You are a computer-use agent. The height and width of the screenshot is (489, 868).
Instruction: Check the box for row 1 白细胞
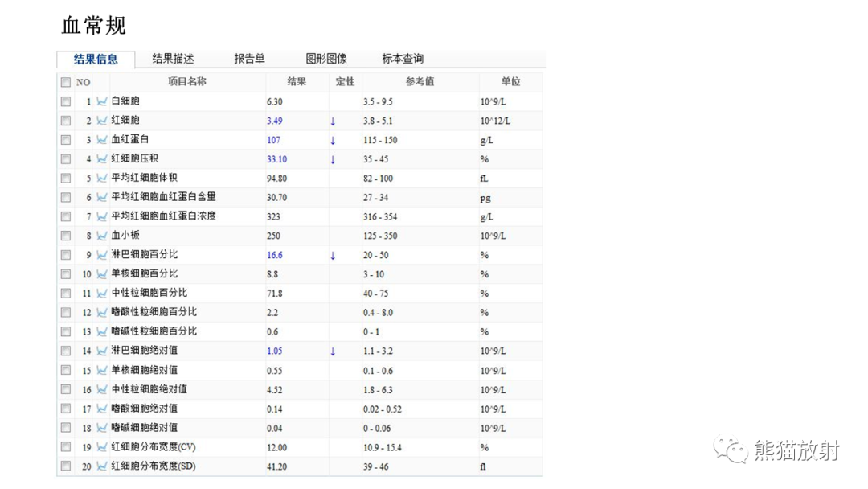[x=66, y=102]
